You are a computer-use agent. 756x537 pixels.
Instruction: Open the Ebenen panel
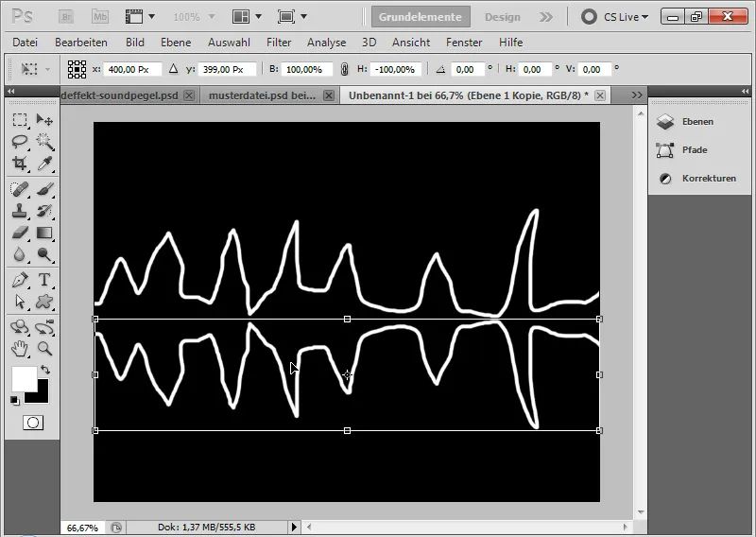tap(696, 122)
